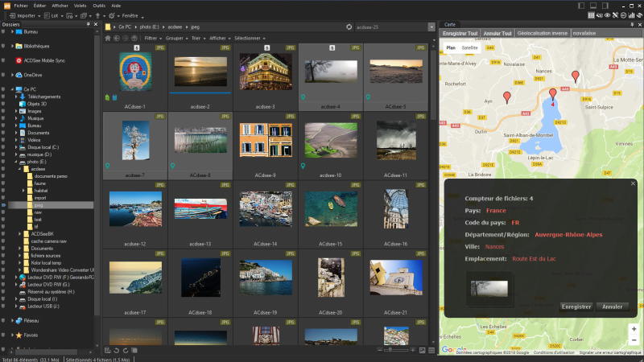644x362 pixels.
Task: Click Annuler in the location popup
Action: (x=612, y=306)
